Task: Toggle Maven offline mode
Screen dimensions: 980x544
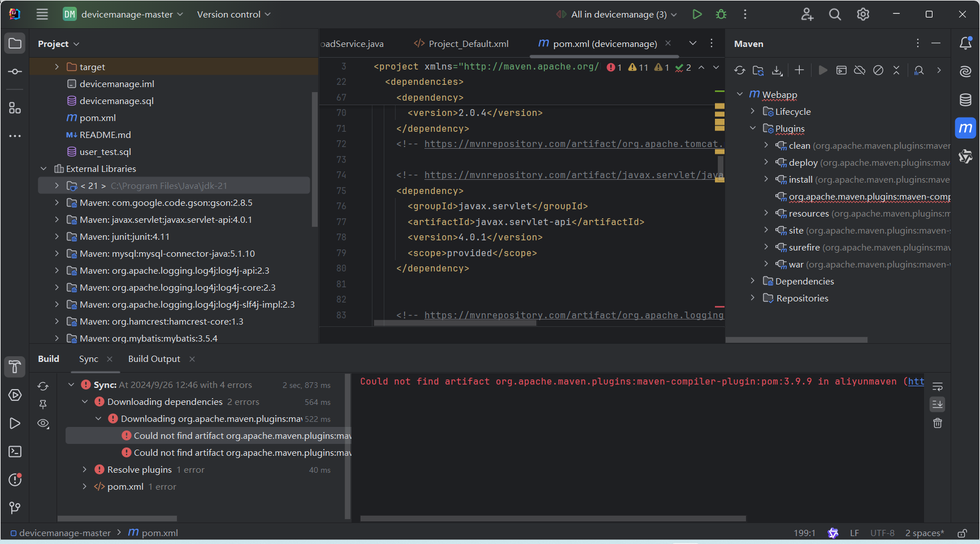Action: coord(860,70)
